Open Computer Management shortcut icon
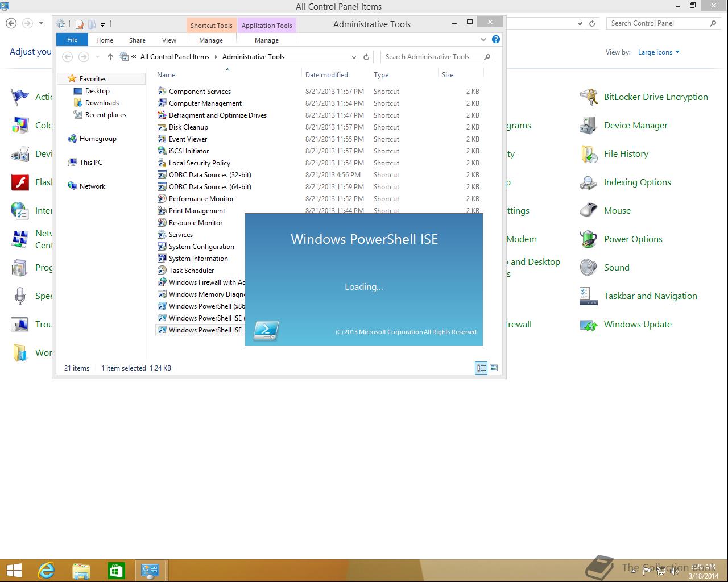 click(162, 103)
